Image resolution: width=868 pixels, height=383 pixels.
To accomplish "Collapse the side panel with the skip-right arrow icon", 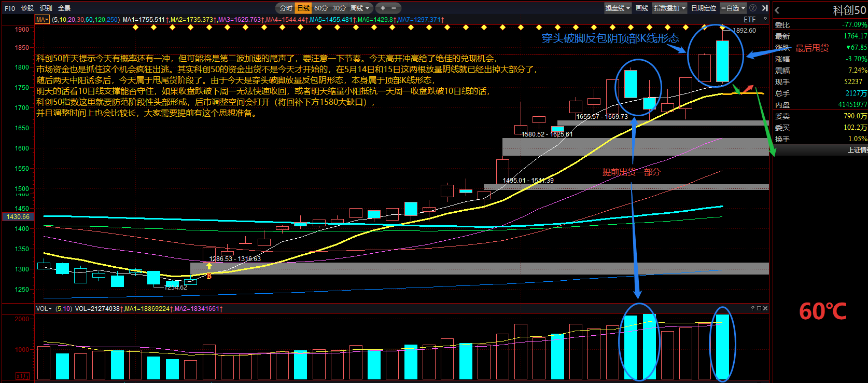I will click(764, 8).
